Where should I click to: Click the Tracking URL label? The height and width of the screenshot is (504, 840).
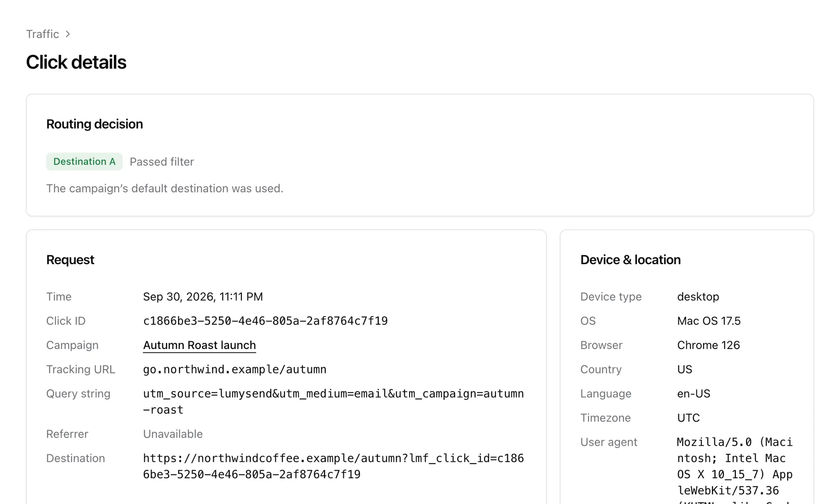(81, 370)
